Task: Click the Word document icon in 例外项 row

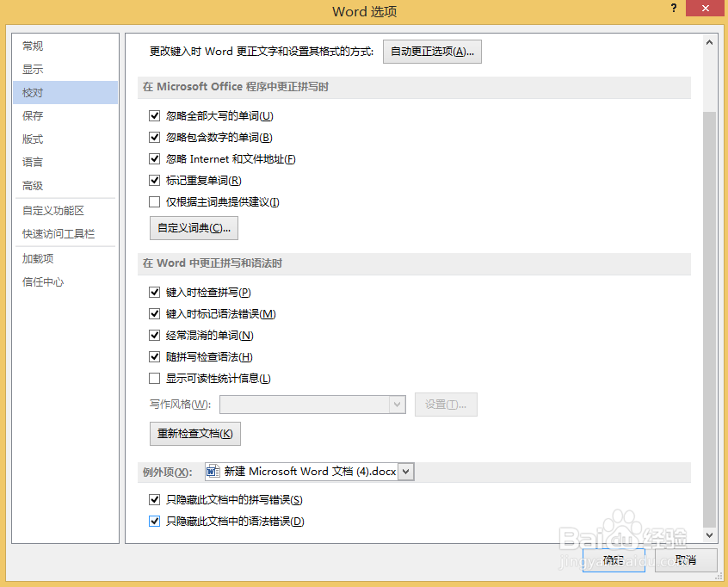Action: (212, 471)
